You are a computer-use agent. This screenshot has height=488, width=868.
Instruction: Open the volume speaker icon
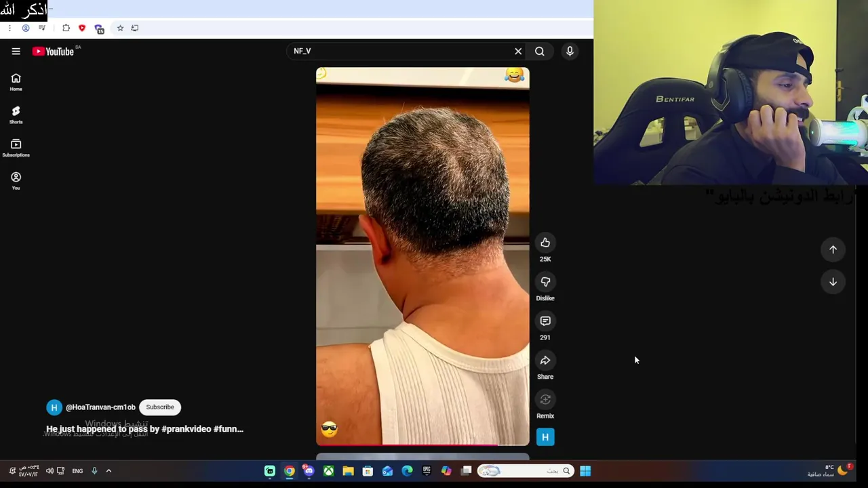click(x=50, y=471)
